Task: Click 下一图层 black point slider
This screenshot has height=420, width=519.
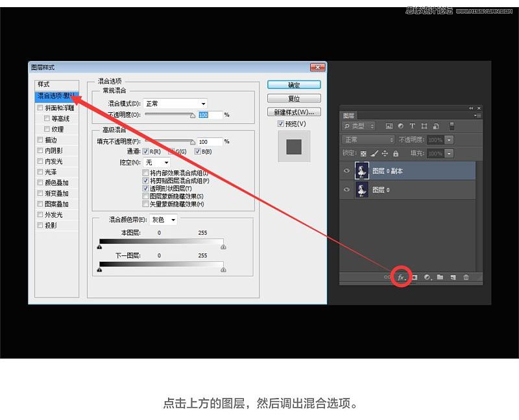Action: tap(100, 270)
